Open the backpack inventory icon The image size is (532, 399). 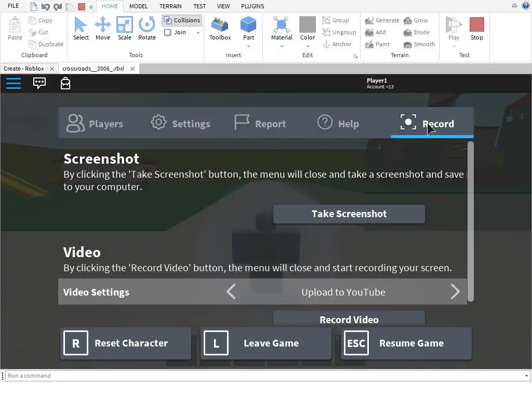[x=65, y=83]
